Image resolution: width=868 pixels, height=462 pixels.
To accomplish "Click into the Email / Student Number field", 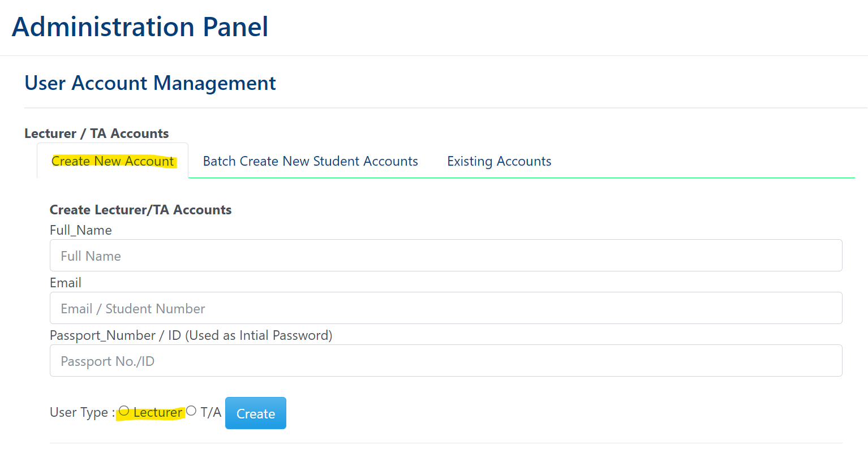I will 446,308.
